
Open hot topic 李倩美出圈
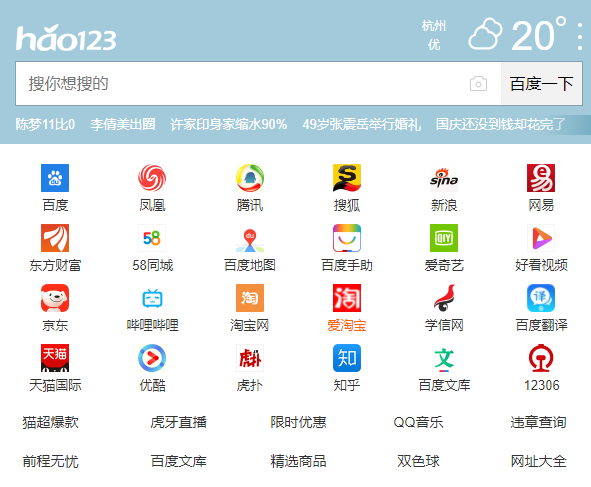coord(123,124)
